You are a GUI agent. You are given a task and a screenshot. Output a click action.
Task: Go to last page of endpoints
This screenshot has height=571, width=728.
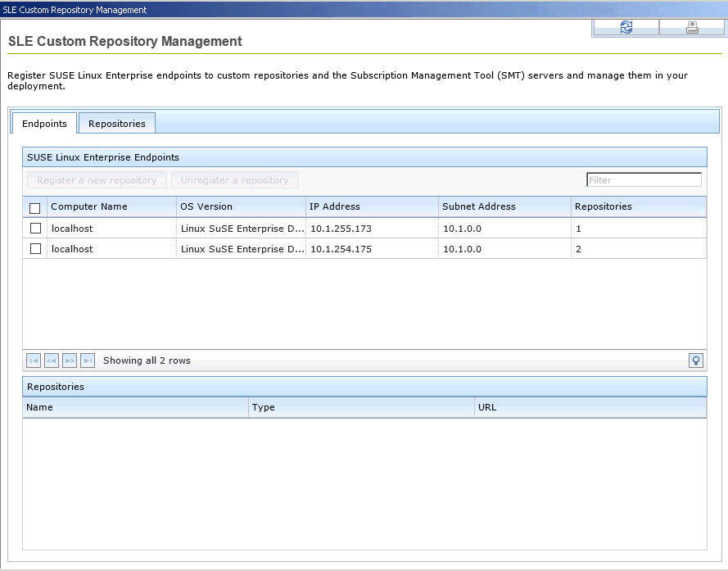pyautogui.click(x=88, y=360)
